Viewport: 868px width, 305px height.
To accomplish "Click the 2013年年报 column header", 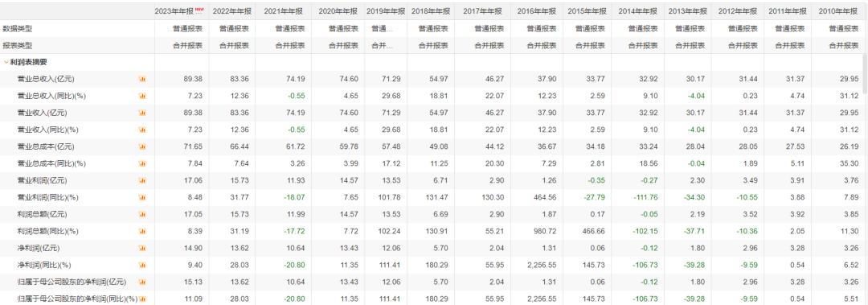I will pyautogui.click(x=687, y=11).
